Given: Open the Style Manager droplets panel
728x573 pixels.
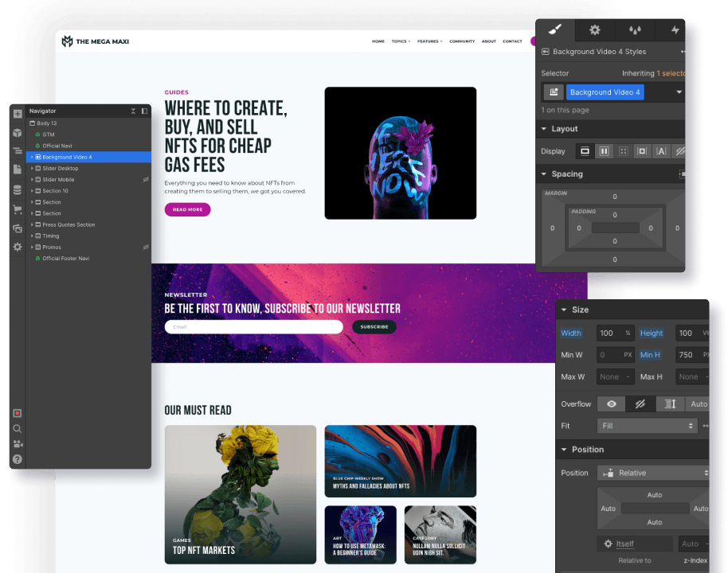Looking at the screenshot, I should (x=635, y=30).
